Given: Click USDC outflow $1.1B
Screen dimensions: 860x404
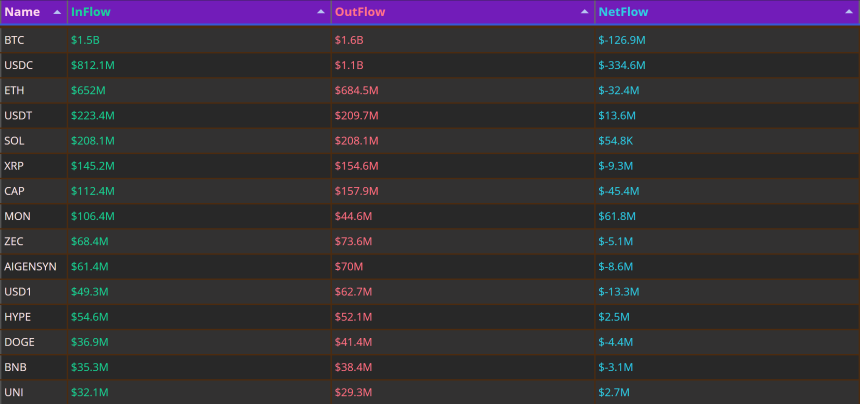Looking at the screenshot, I should (349, 65).
